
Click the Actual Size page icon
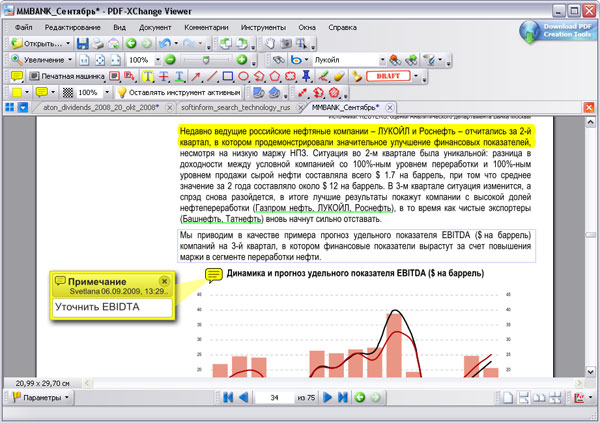(x=84, y=60)
